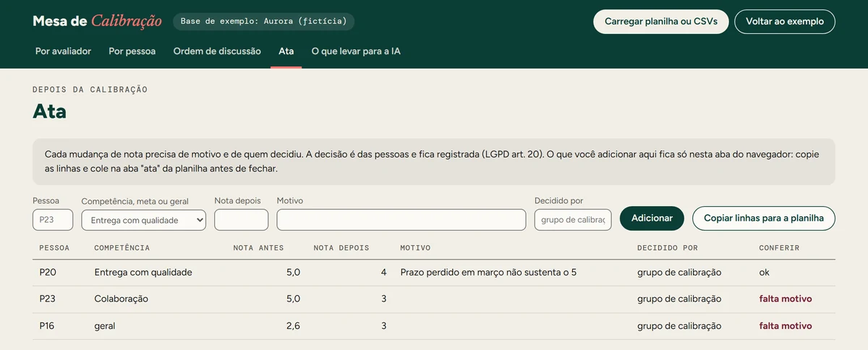Click the PESSOA column header
Image resolution: width=868 pixels, height=350 pixels.
pyautogui.click(x=54, y=247)
